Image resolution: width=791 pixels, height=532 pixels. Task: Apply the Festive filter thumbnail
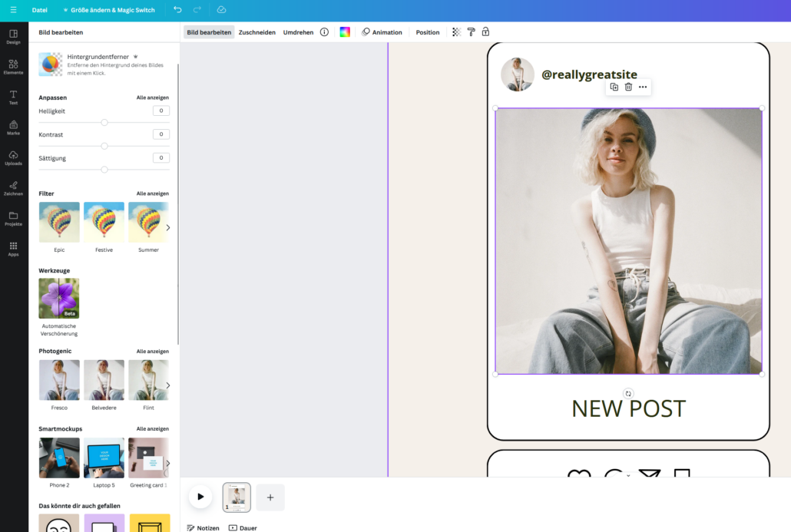(104, 222)
